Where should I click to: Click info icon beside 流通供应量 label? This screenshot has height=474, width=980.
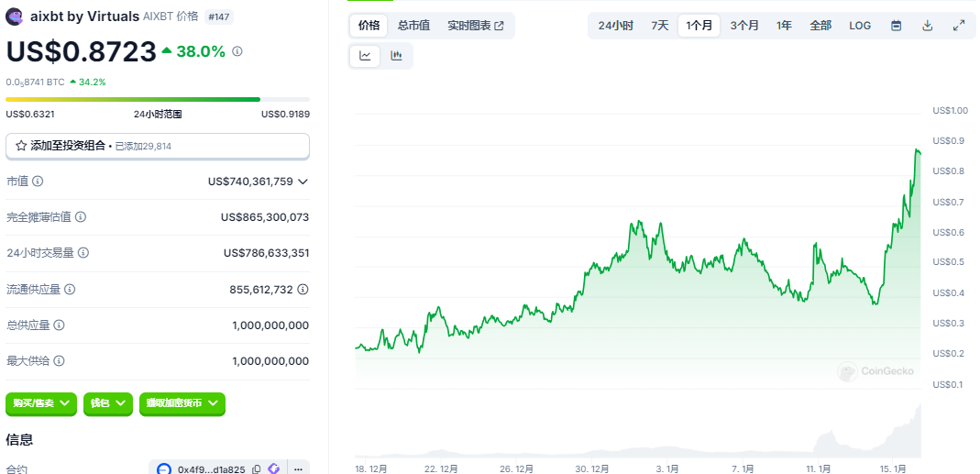click(70, 290)
